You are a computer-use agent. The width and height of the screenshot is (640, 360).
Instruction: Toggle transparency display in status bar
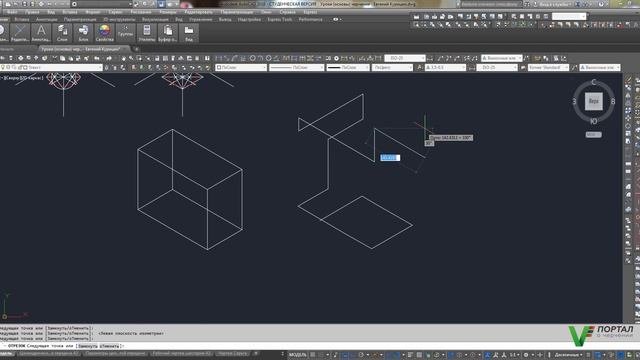[419, 355]
